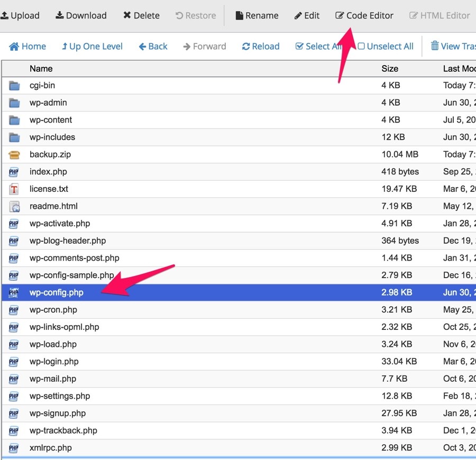Screen dimensions: 476x460
Task: Select the wp-admin folder name
Action: tap(48, 103)
